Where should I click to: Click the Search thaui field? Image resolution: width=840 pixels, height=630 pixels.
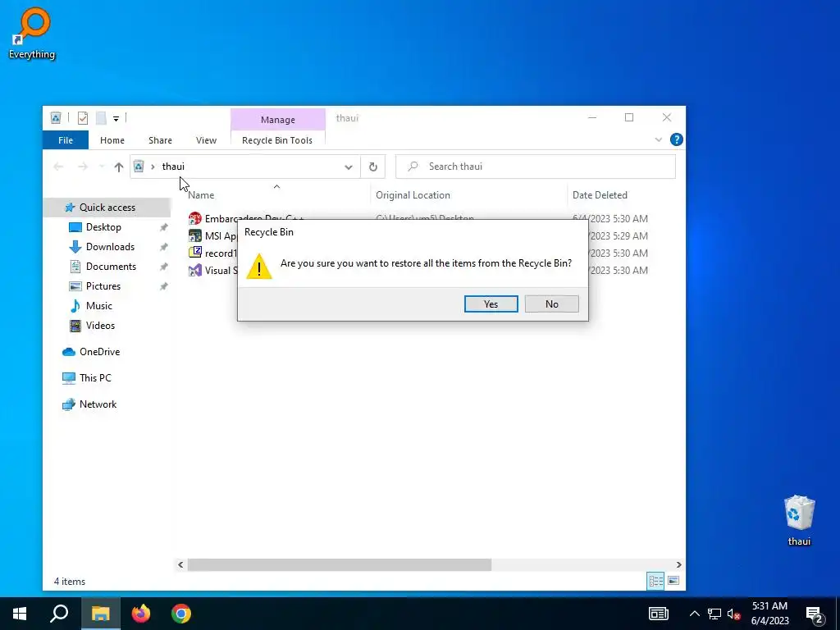tap(535, 167)
